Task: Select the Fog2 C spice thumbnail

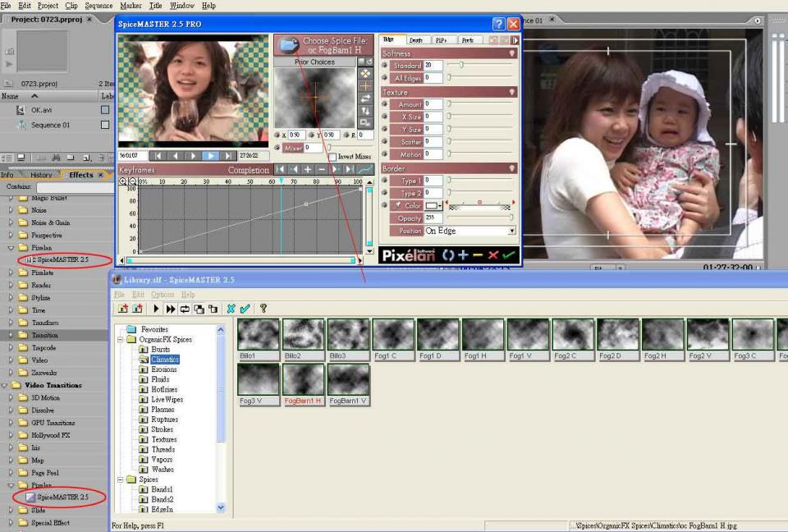Action: [x=573, y=335]
